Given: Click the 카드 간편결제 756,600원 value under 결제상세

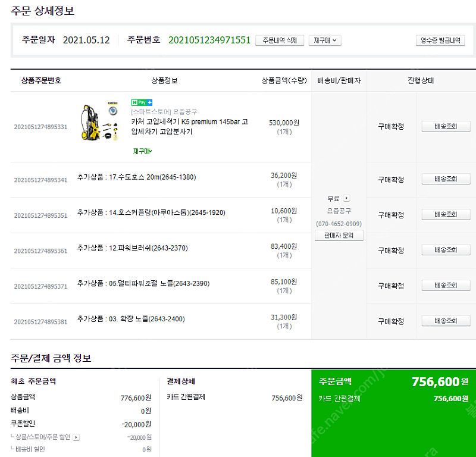Looking at the screenshot, I should (287, 397).
